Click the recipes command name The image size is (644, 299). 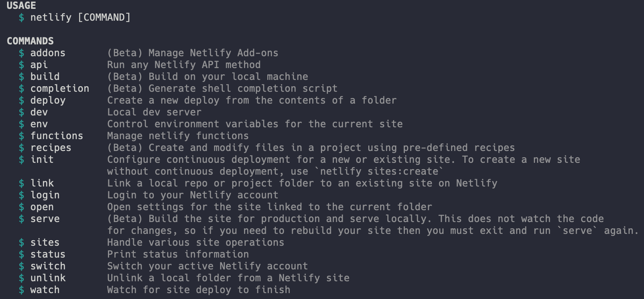[51, 148]
